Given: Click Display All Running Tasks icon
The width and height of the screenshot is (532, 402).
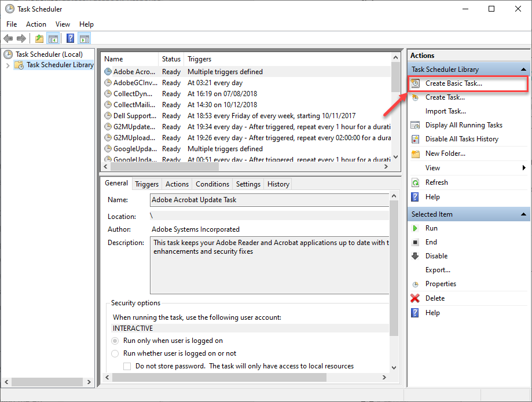Looking at the screenshot, I should [x=415, y=125].
